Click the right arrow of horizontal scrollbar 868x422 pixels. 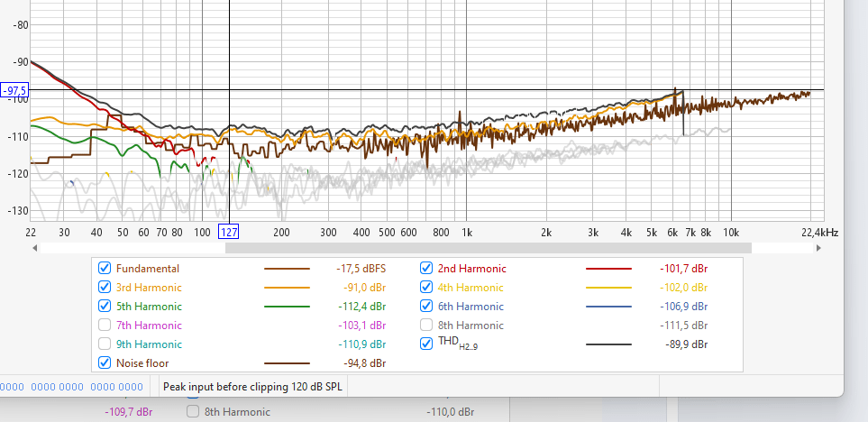click(x=818, y=248)
